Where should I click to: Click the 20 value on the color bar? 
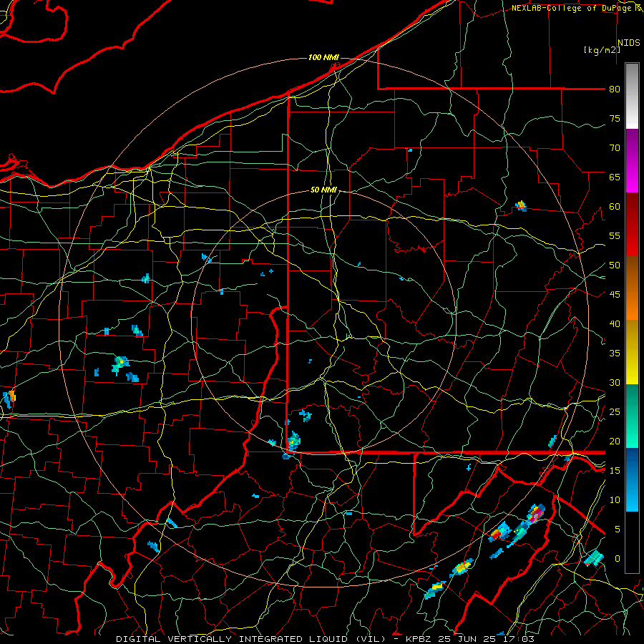615,441
